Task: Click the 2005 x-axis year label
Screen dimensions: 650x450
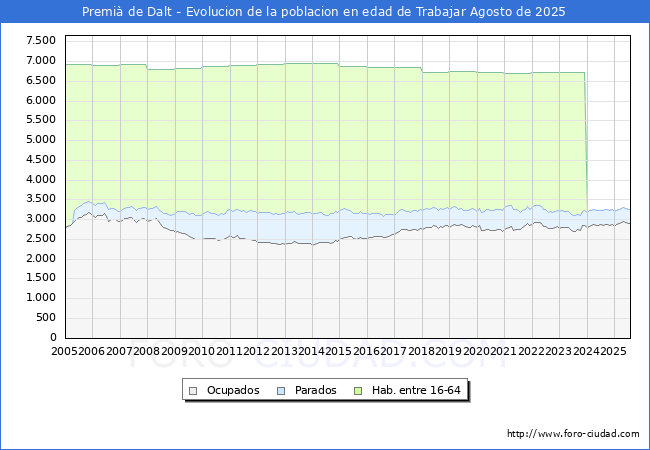Action: [x=64, y=351]
